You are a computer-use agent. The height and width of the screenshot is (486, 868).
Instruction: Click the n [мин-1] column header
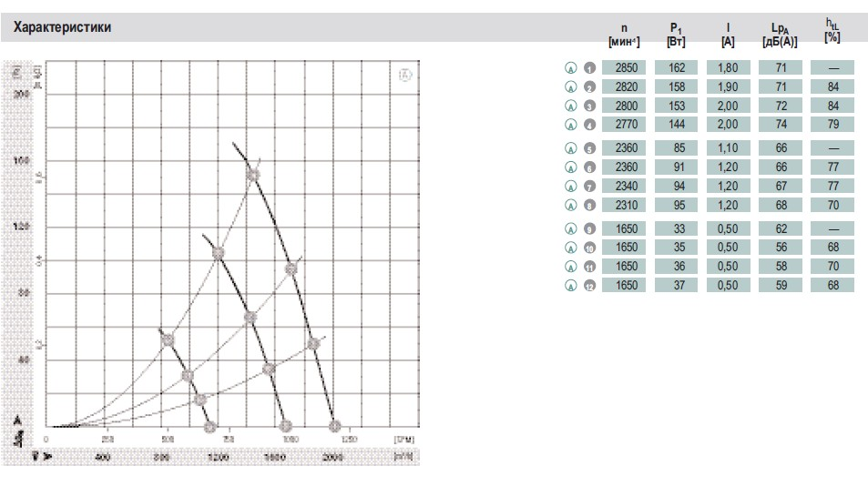624,35
